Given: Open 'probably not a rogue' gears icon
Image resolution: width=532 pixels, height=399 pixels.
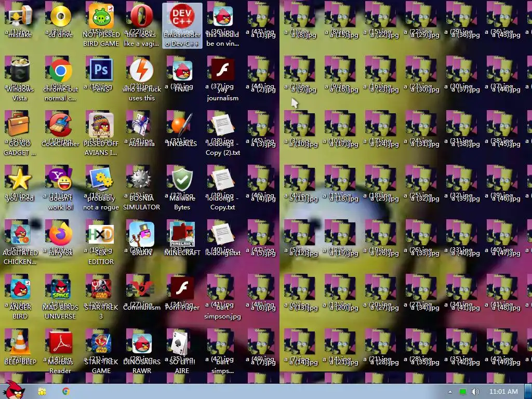Looking at the screenshot, I should coord(101,179).
